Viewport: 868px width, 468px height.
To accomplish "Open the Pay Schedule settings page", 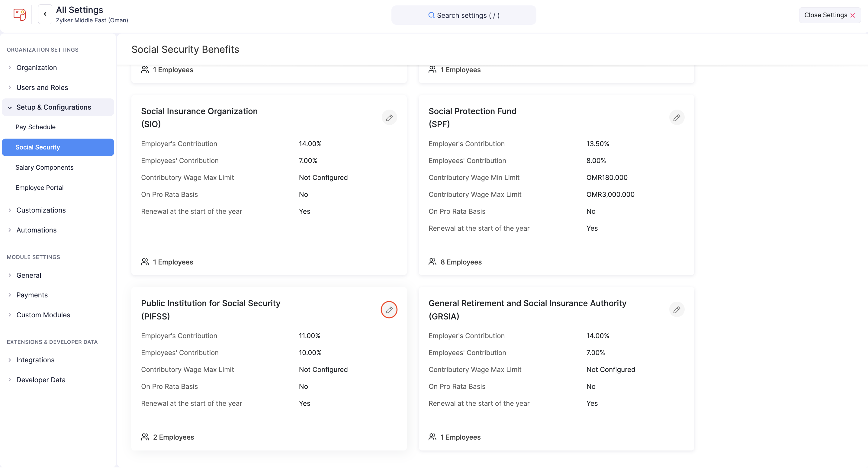I will (x=35, y=127).
